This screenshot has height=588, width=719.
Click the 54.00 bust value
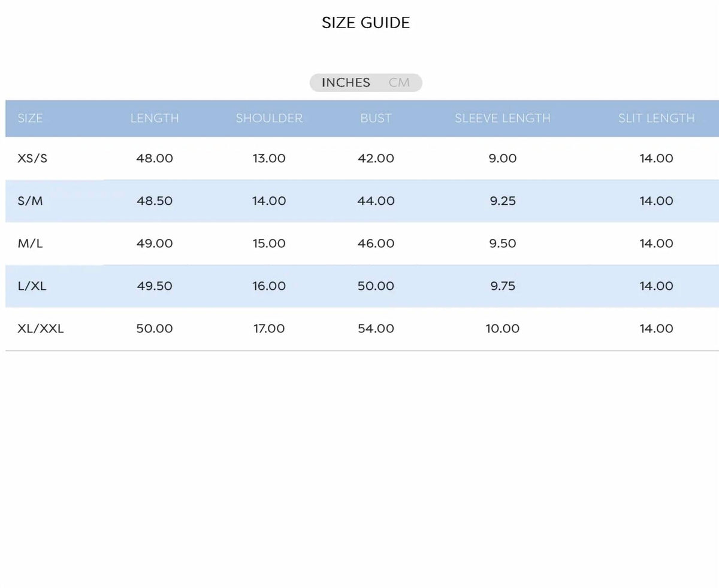376,329
